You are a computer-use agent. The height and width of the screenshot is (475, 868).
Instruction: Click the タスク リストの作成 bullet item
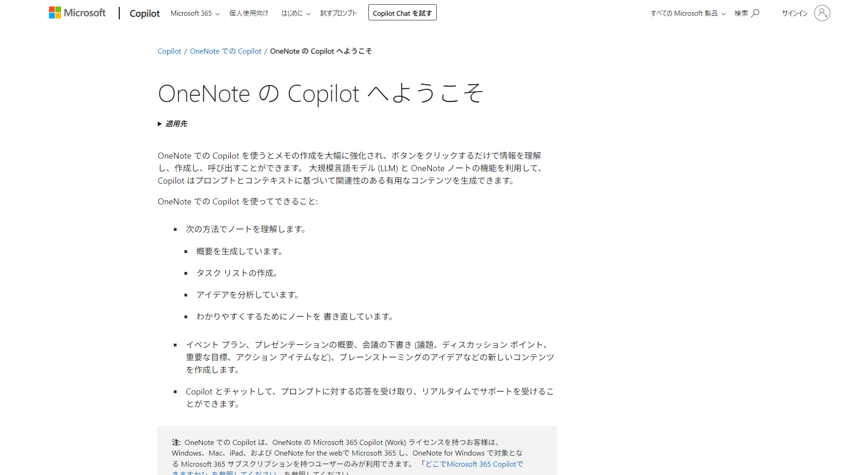[x=237, y=273]
